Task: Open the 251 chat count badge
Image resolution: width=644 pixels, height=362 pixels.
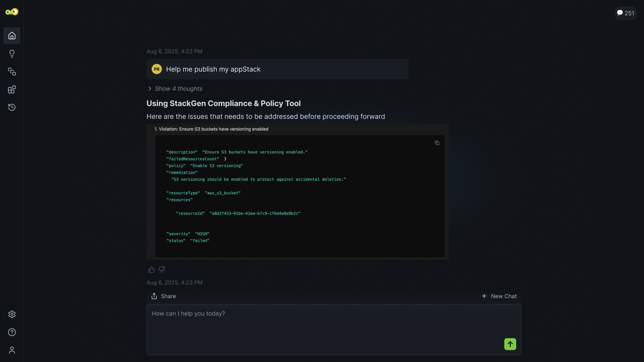Action: pyautogui.click(x=625, y=13)
